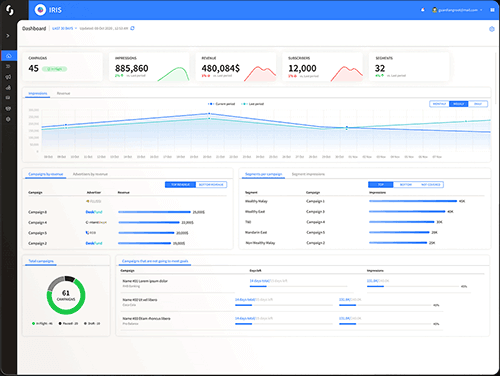
Task: Expand the user account email dropdown
Action: (x=457, y=10)
